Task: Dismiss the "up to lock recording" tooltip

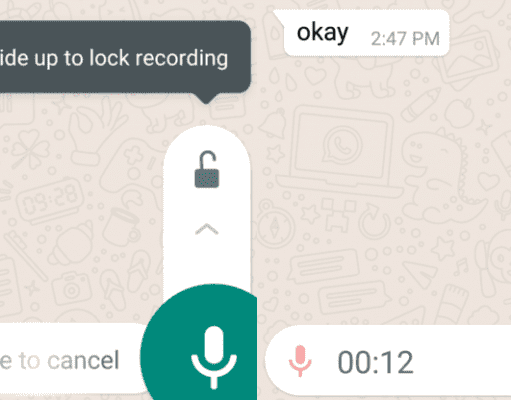Action: 125,57
